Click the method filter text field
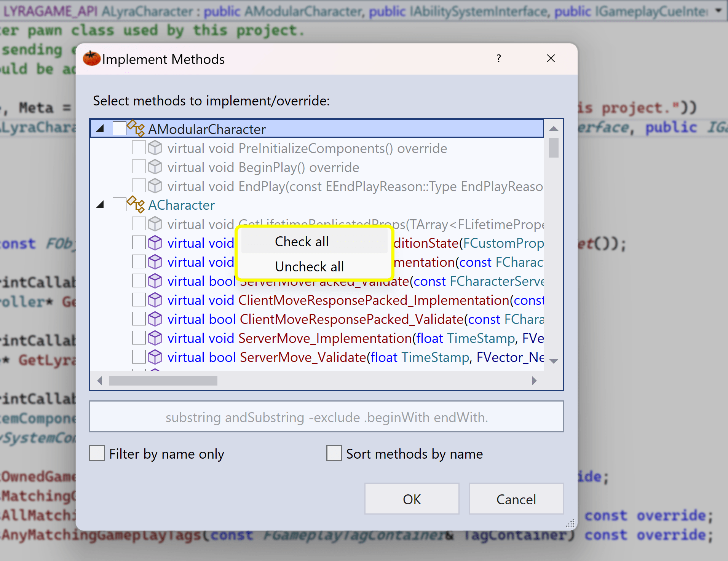 [326, 417]
